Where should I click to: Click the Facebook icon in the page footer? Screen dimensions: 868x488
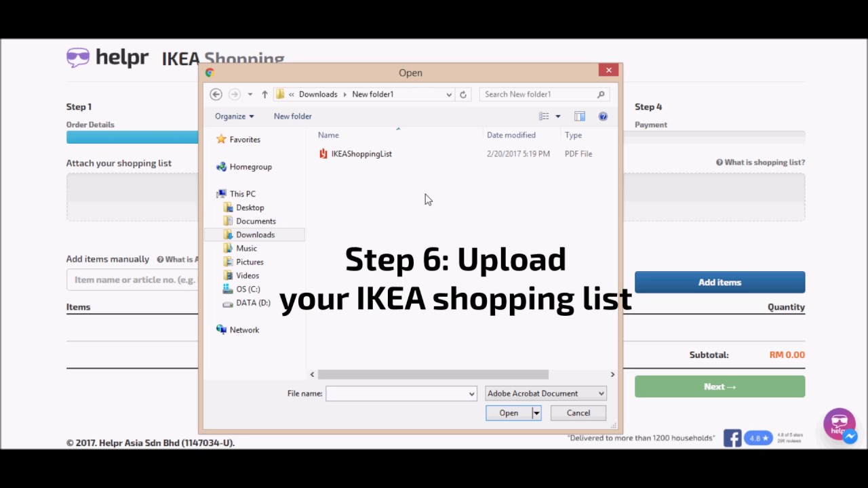(732, 438)
